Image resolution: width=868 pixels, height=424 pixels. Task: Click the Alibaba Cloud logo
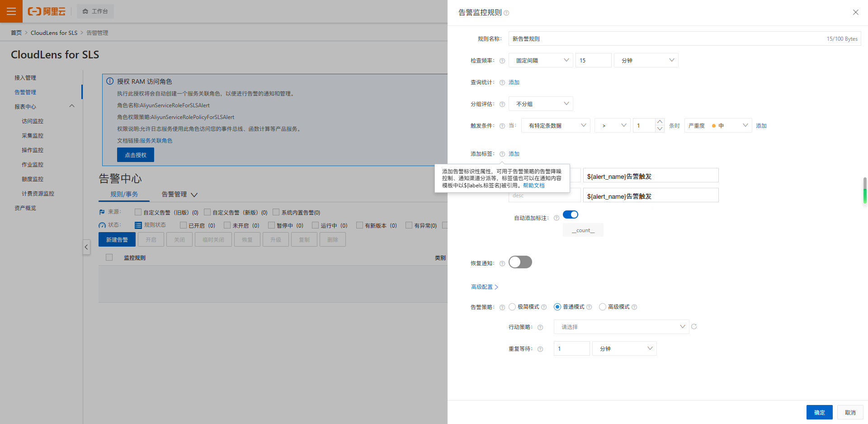tap(47, 11)
